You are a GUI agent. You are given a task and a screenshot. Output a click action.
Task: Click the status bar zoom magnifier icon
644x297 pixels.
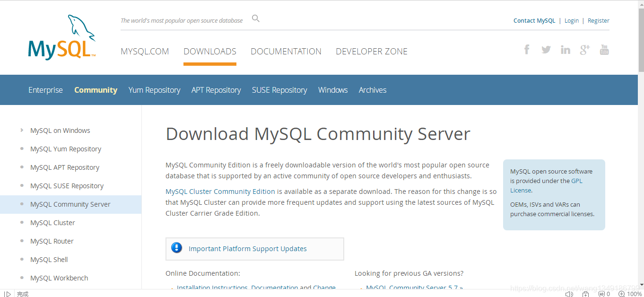622,294
